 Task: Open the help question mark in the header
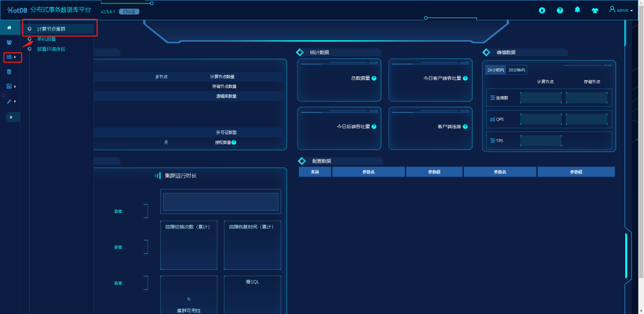560,10
